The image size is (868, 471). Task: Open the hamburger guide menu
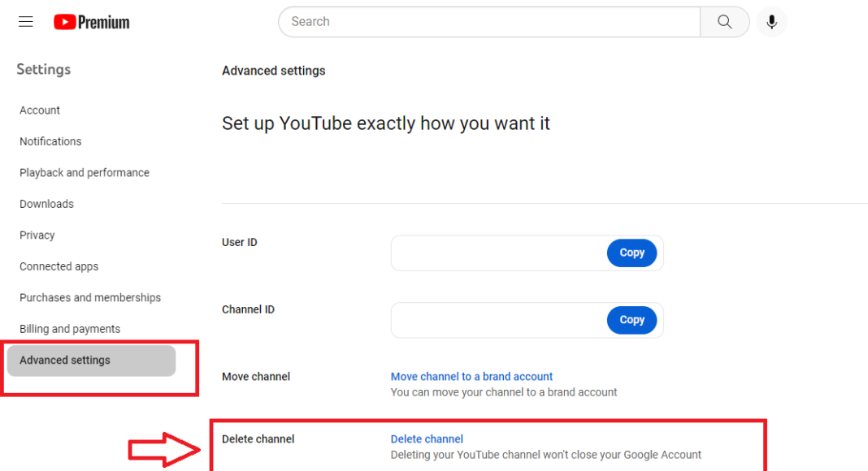coord(25,21)
